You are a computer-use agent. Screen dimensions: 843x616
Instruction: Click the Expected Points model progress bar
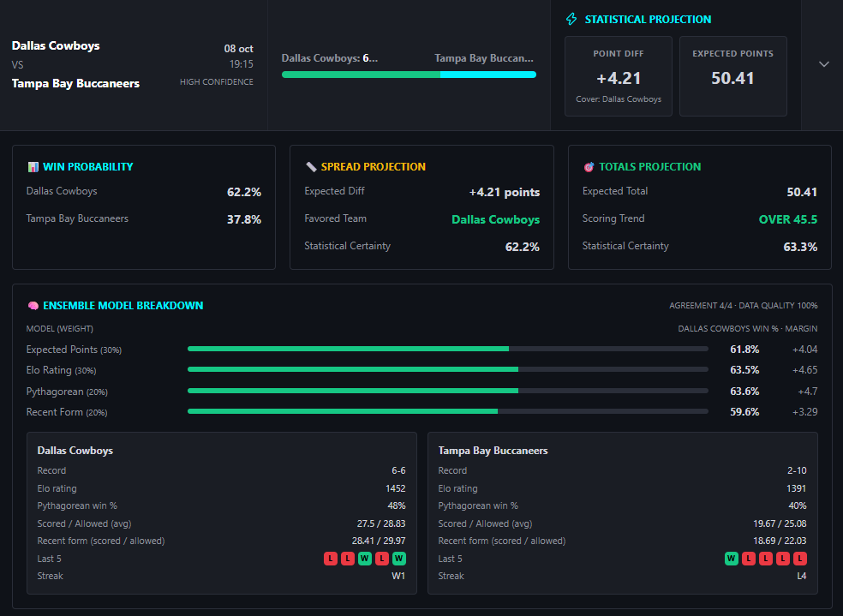(447, 349)
